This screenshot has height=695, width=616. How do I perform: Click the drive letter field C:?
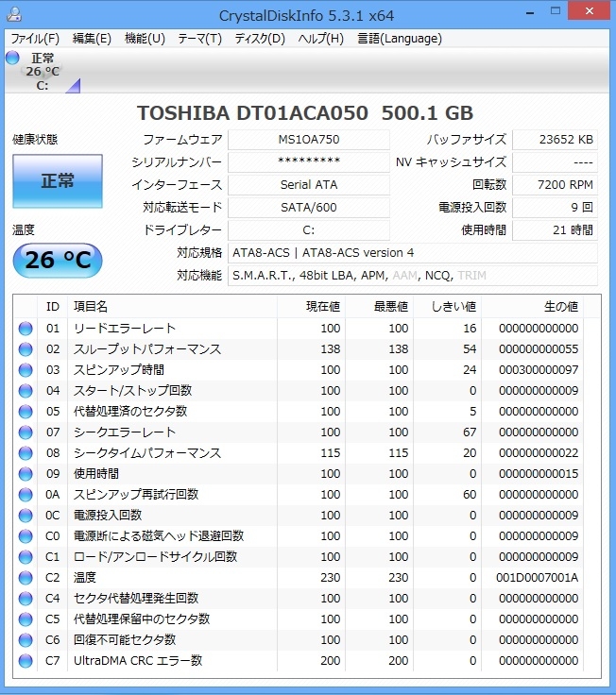tap(309, 230)
